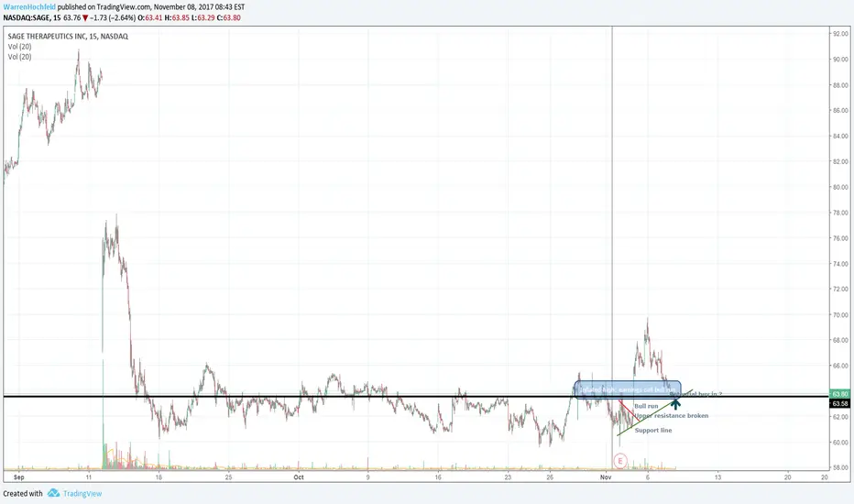
Task: Click the 72.00 price axis label
Action: pyautogui.click(x=840, y=290)
